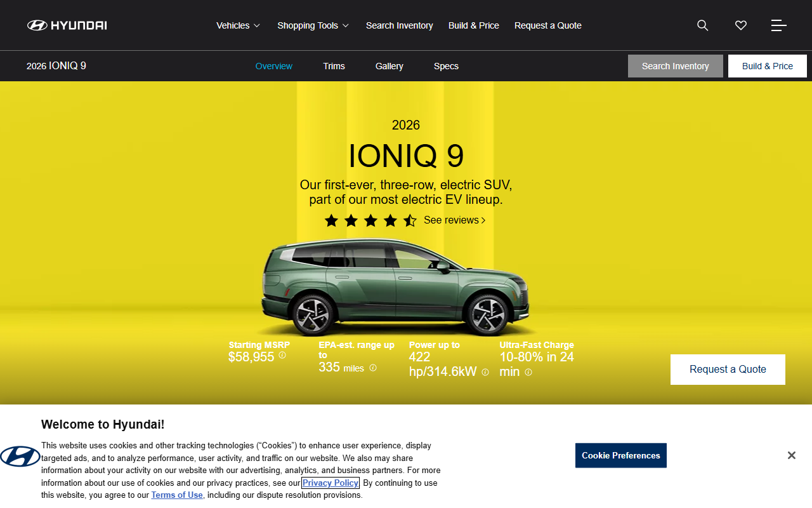Click gray Search Inventory button
The image size is (812, 508).
pos(676,66)
